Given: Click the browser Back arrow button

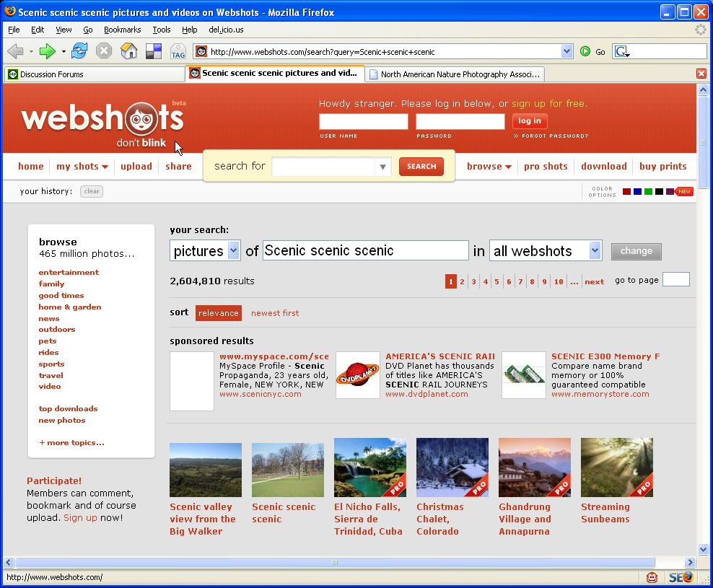Looking at the screenshot, I should [x=15, y=51].
